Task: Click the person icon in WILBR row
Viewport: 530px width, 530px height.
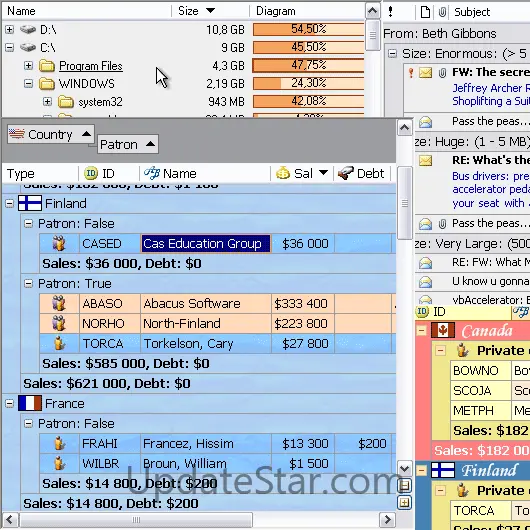Action: [59, 463]
